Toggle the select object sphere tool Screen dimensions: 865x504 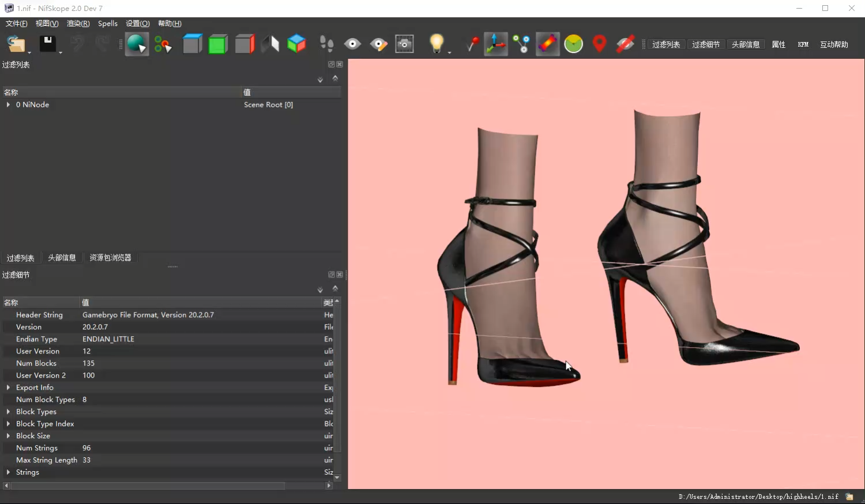[137, 44]
